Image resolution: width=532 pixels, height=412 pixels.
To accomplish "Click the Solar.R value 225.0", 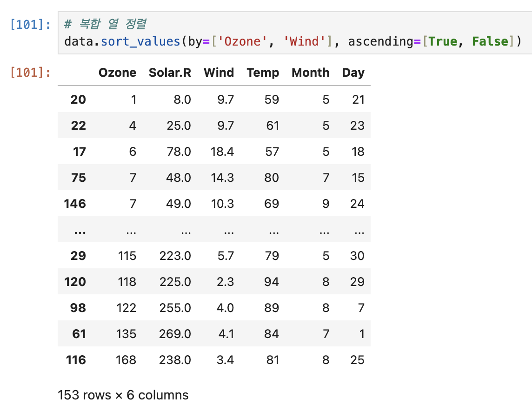I will 175,282.
